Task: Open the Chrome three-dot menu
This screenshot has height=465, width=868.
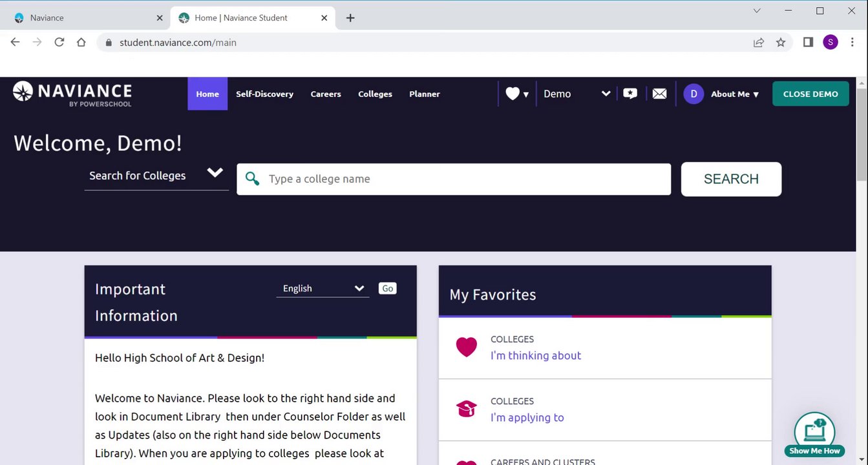Action: tap(853, 42)
